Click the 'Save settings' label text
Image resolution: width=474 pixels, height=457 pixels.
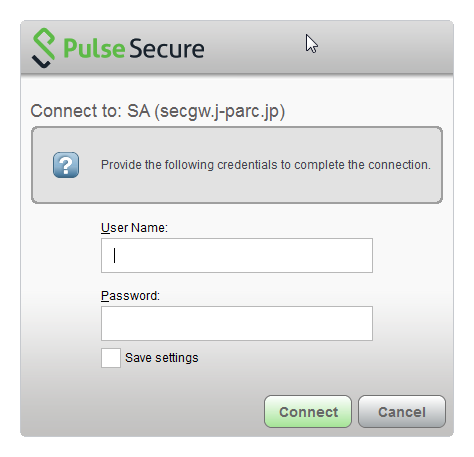(162, 358)
